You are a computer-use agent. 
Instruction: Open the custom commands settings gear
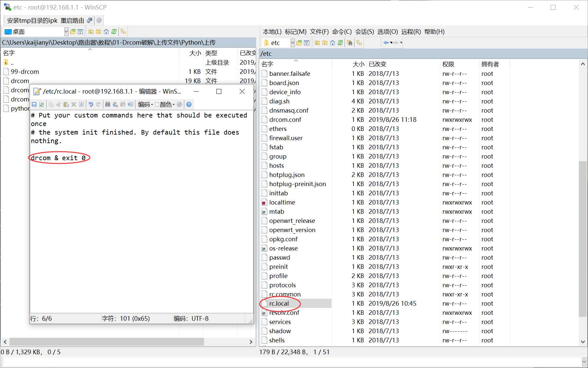pyautogui.click(x=99, y=20)
